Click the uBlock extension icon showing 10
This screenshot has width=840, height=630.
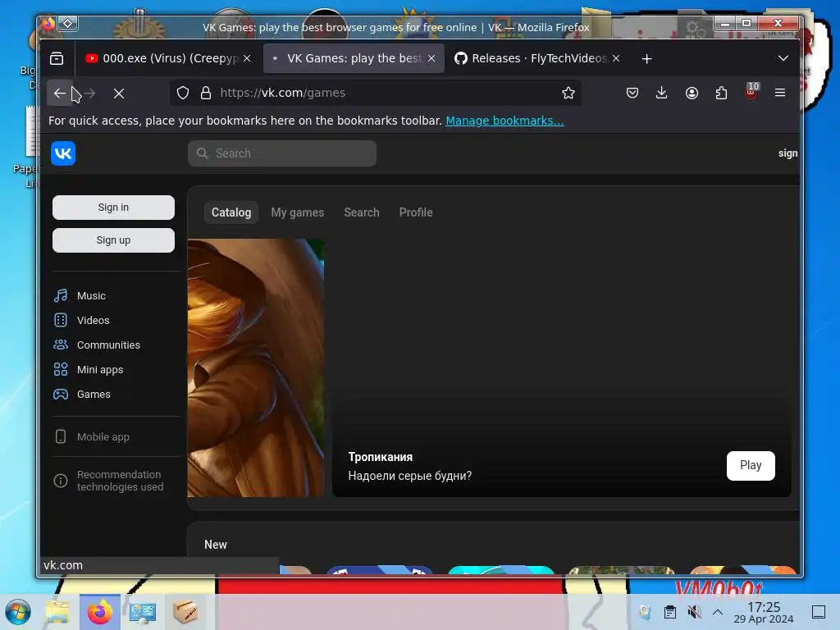coord(751,92)
